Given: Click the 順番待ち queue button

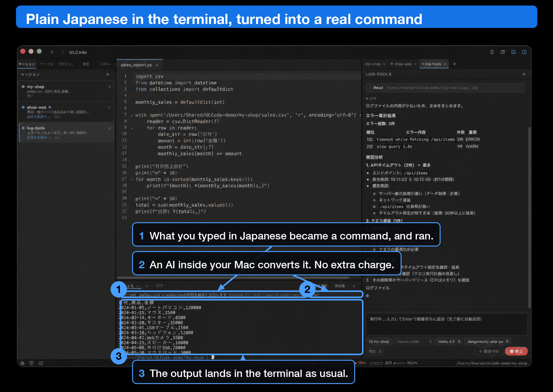Looking at the screenshot, I should coord(489,351).
